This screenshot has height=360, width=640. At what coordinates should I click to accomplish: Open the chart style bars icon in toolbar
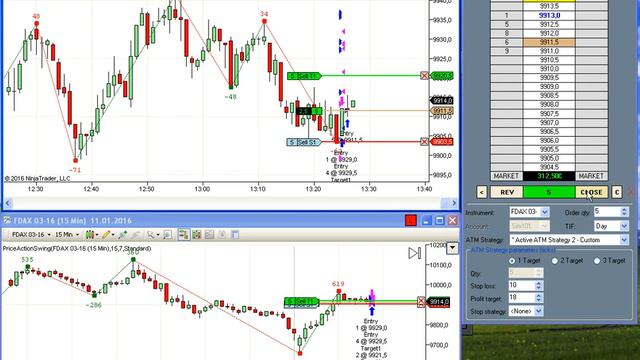click(89, 235)
